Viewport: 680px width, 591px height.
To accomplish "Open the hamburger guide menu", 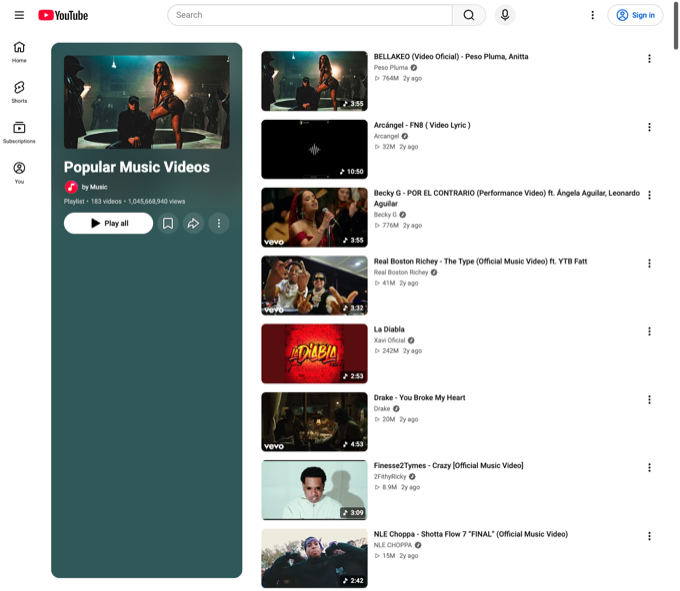I will tap(19, 15).
